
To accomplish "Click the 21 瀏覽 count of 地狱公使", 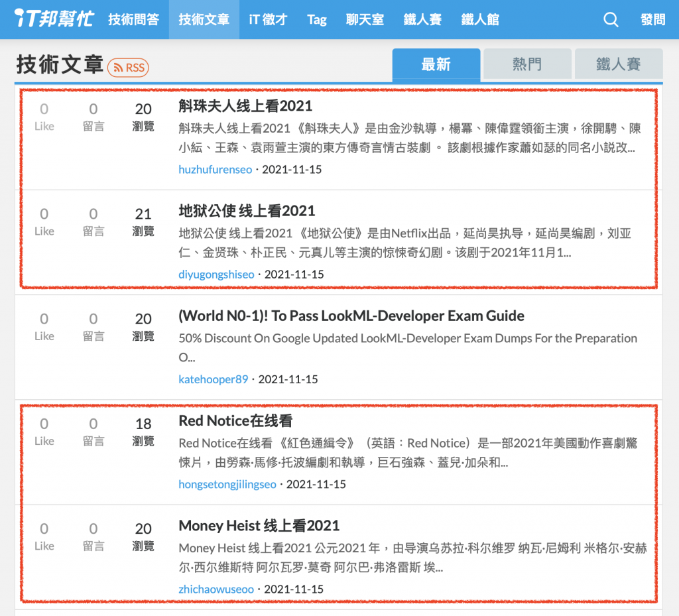I will click(x=143, y=221).
